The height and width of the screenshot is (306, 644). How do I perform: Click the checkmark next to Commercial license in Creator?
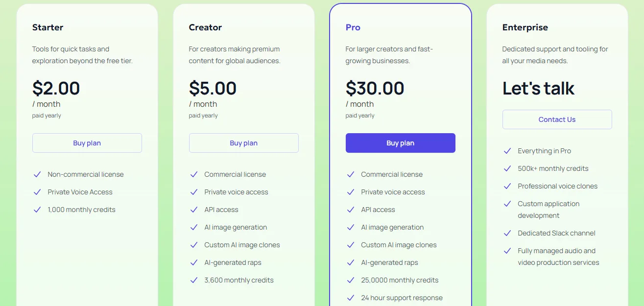click(x=194, y=174)
